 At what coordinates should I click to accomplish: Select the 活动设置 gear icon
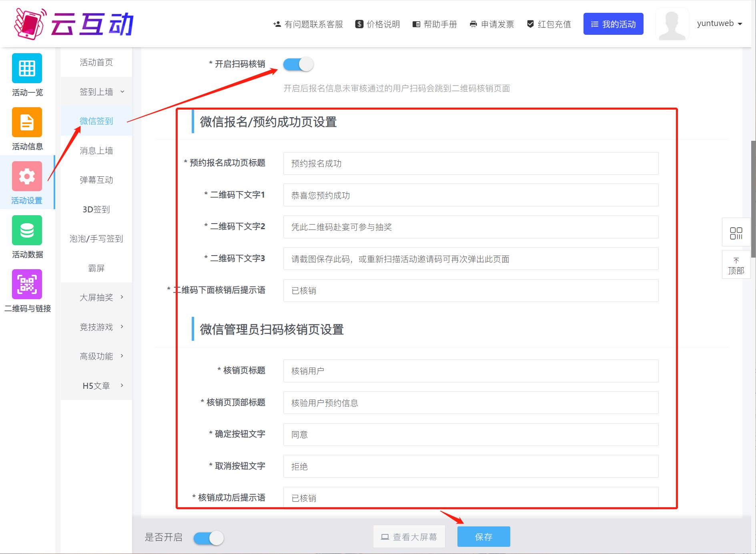point(27,176)
